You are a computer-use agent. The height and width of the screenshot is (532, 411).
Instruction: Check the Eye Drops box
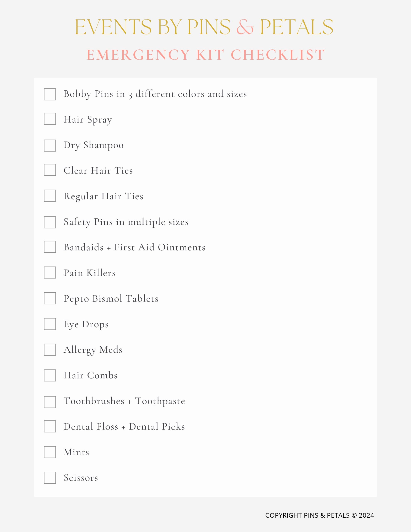pyautogui.click(x=50, y=324)
